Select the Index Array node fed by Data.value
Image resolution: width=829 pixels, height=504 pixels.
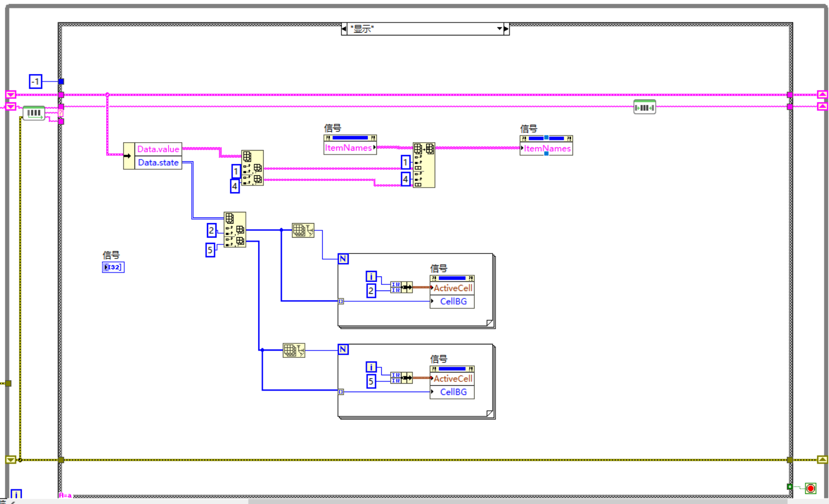coord(252,167)
